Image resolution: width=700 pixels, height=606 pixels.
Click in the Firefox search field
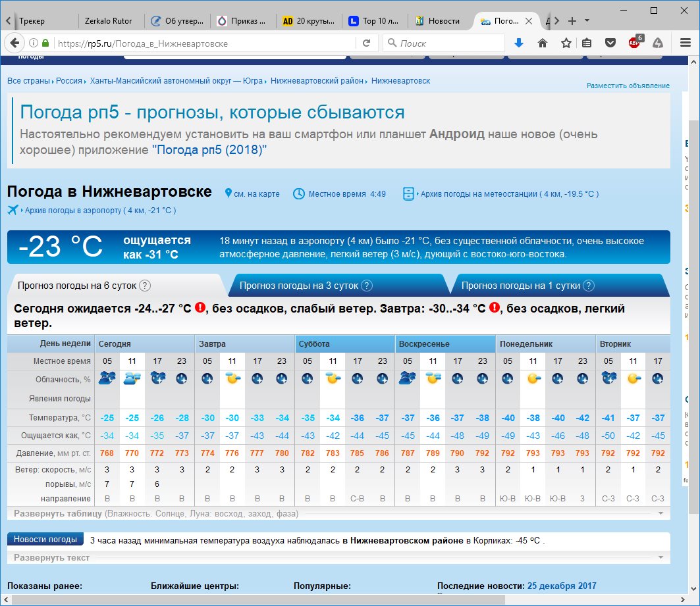448,43
